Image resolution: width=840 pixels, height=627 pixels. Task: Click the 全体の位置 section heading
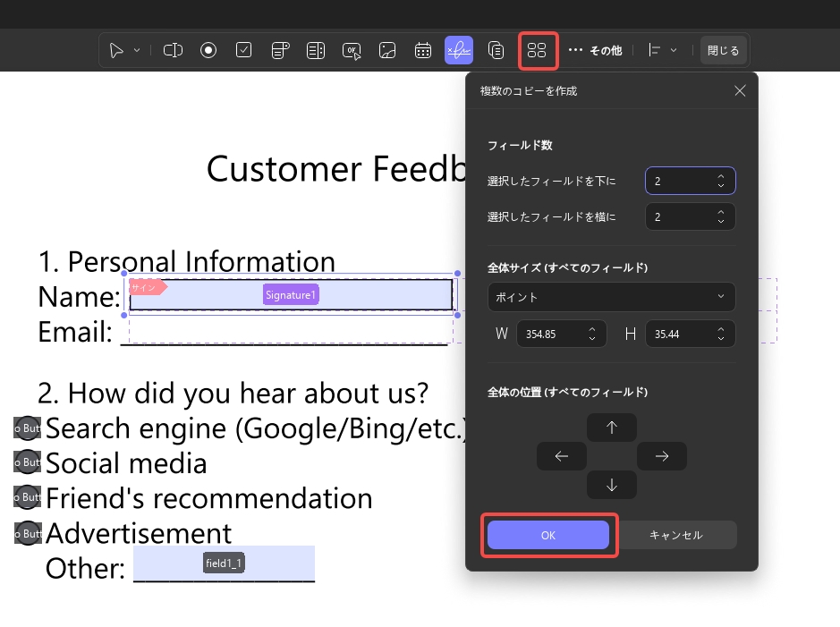tap(567, 392)
